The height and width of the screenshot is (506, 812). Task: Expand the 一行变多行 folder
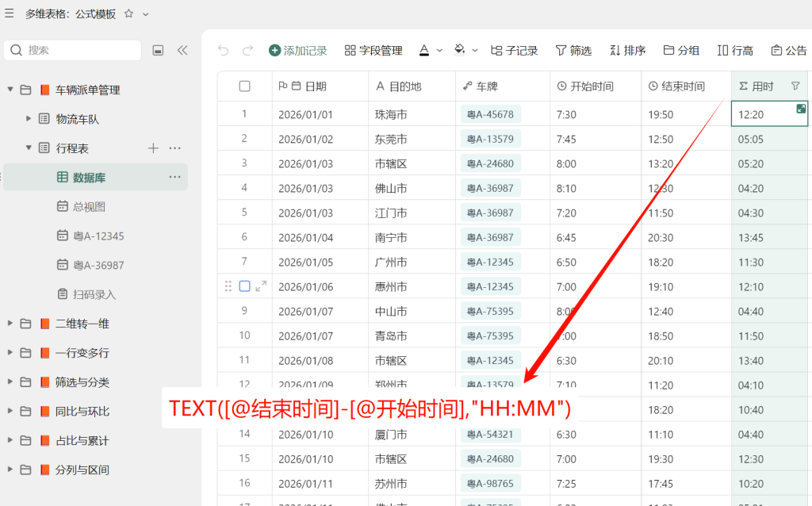[10, 353]
